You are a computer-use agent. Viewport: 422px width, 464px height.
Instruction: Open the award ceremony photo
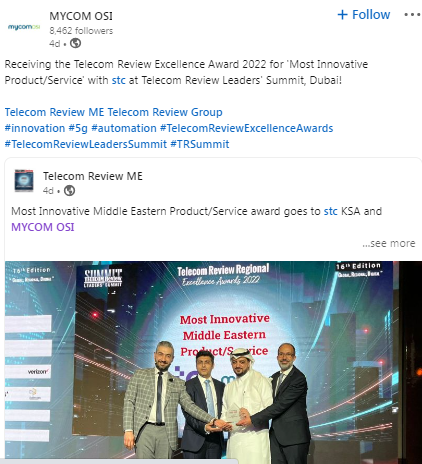pyautogui.click(x=213, y=360)
